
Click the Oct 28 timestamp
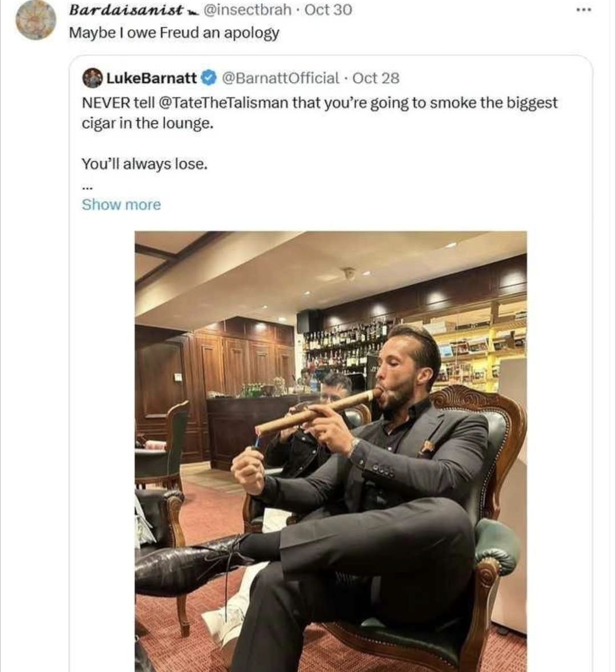point(376,78)
